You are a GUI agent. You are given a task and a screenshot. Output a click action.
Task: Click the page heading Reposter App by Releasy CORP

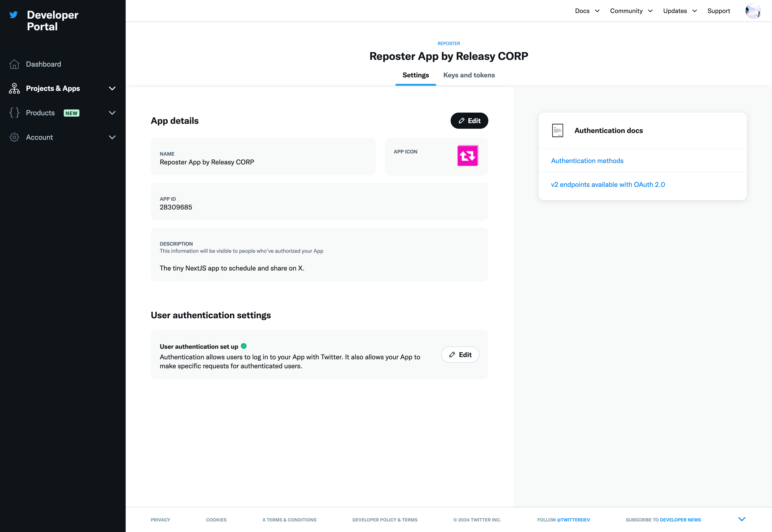tap(449, 56)
